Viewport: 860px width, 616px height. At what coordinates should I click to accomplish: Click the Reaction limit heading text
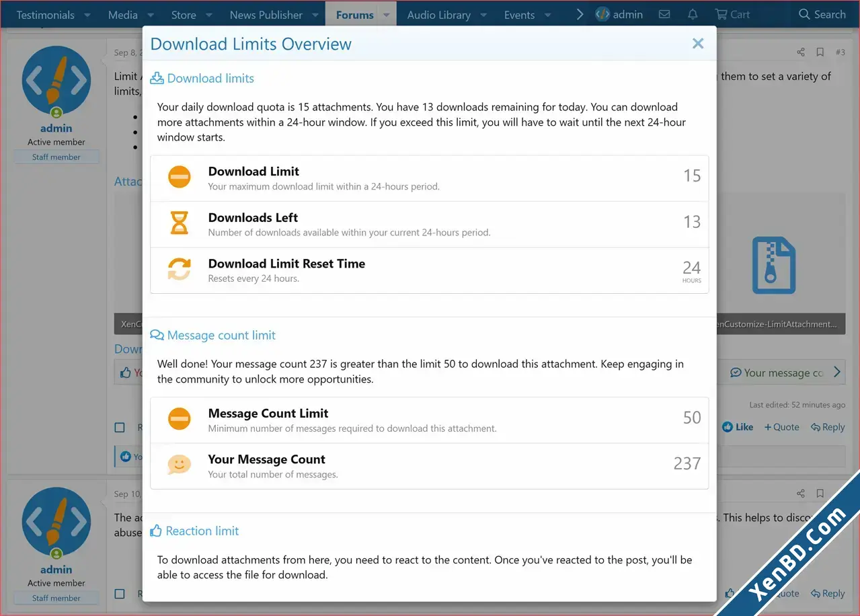pyautogui.click(x=202, y=531)
